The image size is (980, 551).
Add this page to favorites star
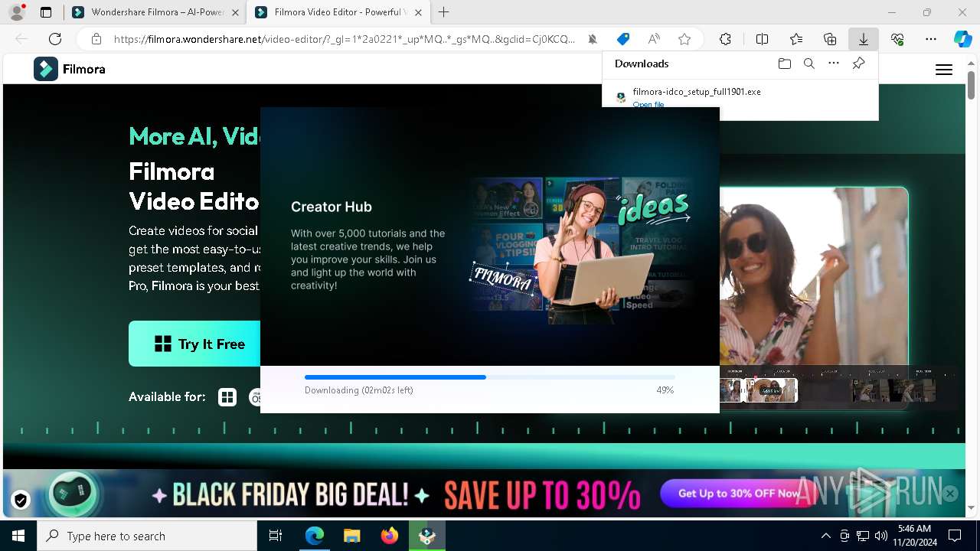pos(684,39)
